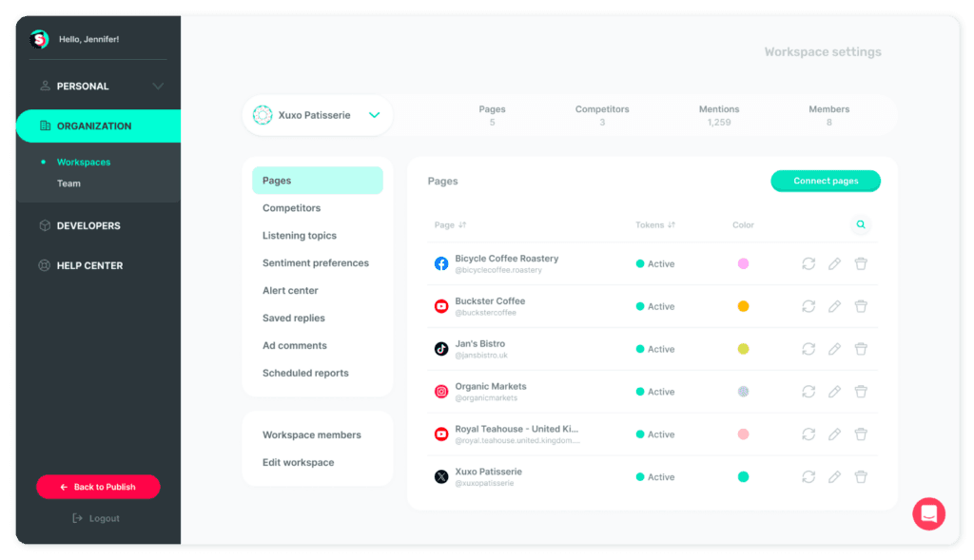Viewport: 974px width, 560px height.
Task: Edit the Organic Markets page
Action: (x=834, y=392)
